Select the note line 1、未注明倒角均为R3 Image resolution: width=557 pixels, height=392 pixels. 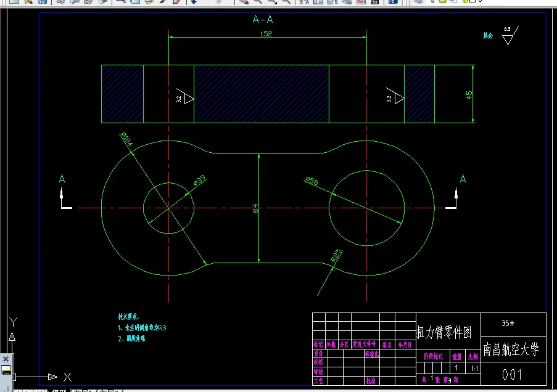pyautogui.click(x=142, y=327)
